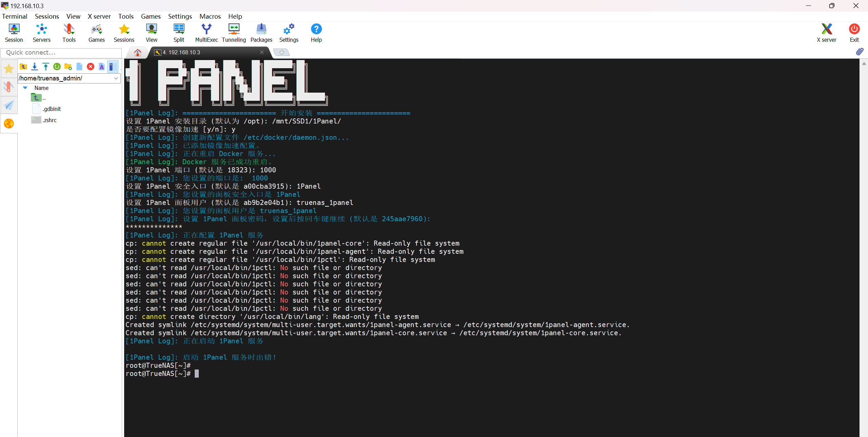Toggle follow terminal folder icon
Screen dimensions: 868x437
point(112,66)
